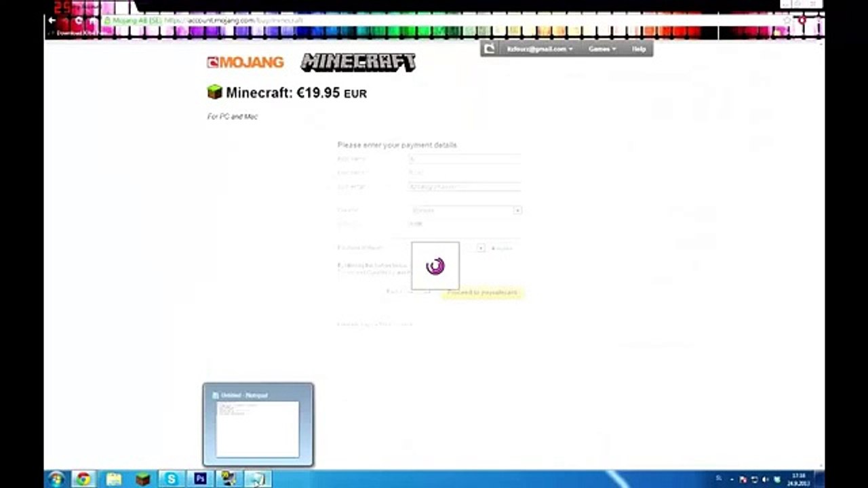Click the Mojang logo

click(245, 62)
